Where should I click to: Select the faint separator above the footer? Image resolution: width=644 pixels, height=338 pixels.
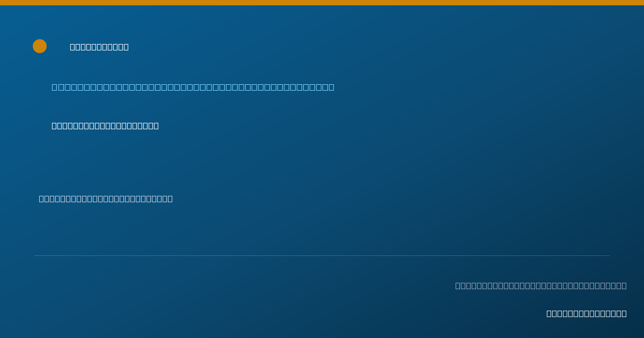tap(322, 255)
